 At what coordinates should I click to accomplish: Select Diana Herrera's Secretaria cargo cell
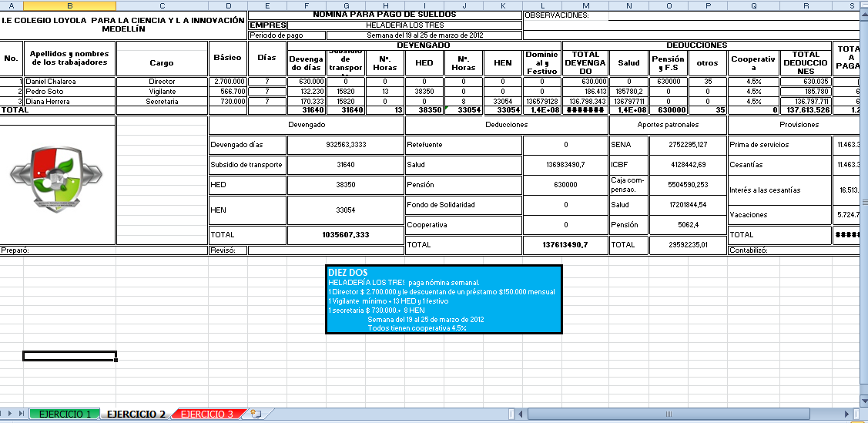click(162, 101)
